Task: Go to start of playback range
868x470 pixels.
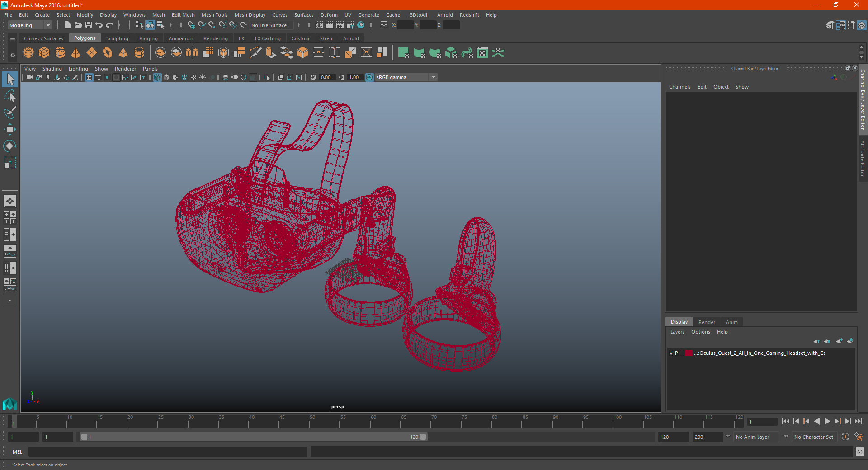Action: tap(786, 421)
